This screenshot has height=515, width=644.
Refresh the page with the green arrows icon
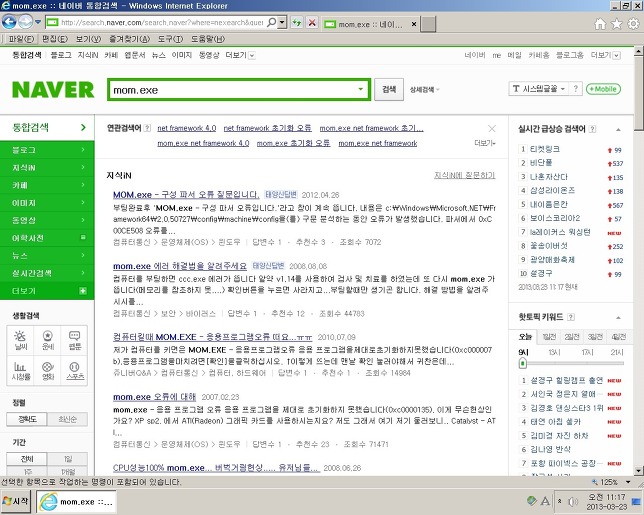(x=297, y=23)
